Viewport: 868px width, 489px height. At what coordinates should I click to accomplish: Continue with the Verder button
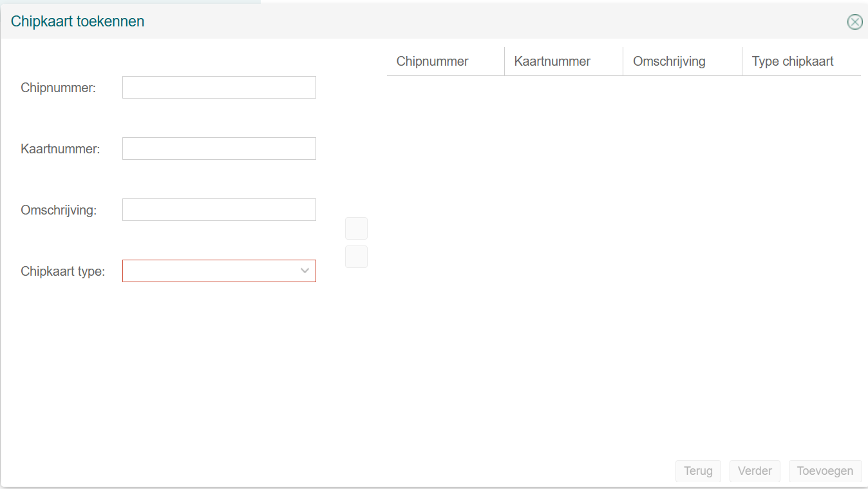click(x=755, y=471)
